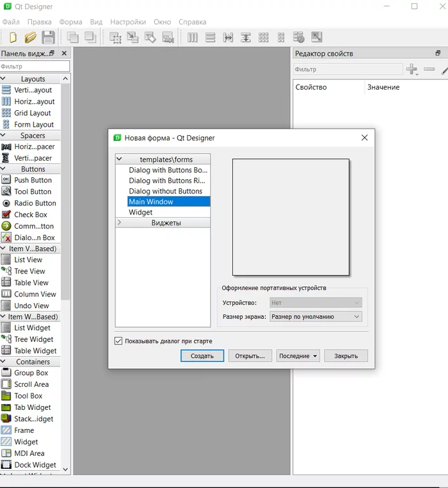This screenshot has width=448, height=488.
Task: Apply Lay Out Vertically from toolbar
Action: [211, 37]
